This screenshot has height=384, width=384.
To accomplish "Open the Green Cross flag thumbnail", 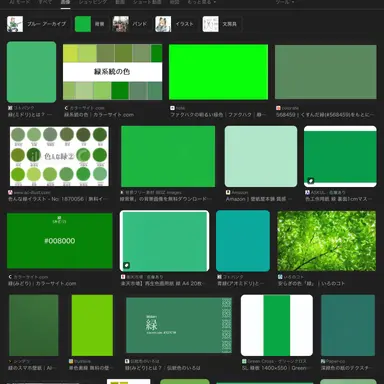I will pyautogui.click(x=277, y=325).
